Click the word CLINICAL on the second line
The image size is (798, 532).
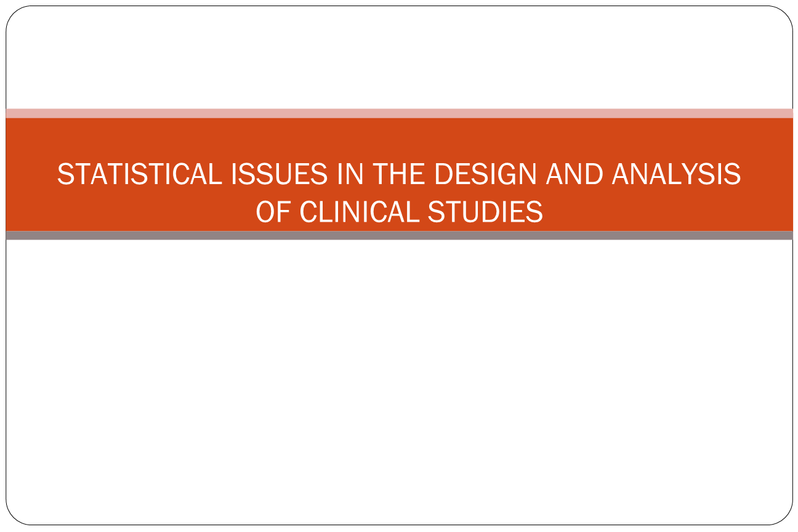pos(359,212)
